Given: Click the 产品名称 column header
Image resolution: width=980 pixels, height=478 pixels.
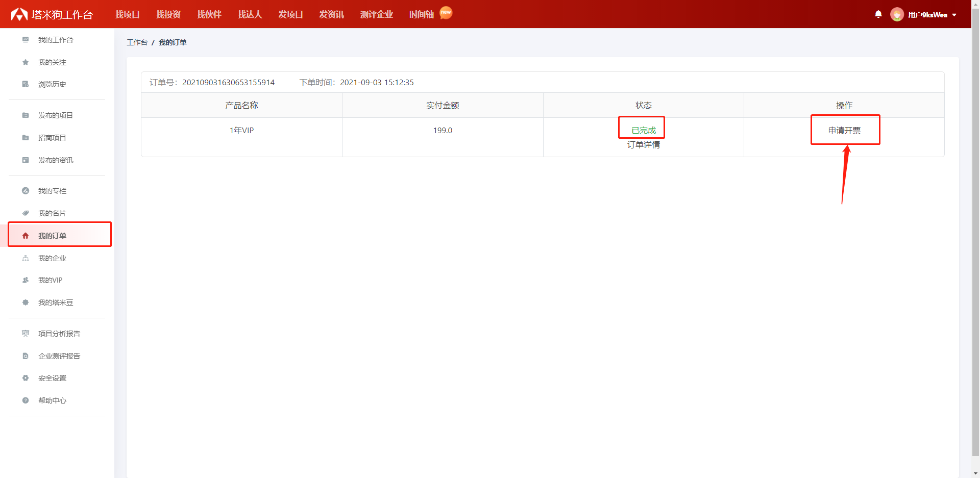Looking at the screenshot, I should (x=241, y=106).
